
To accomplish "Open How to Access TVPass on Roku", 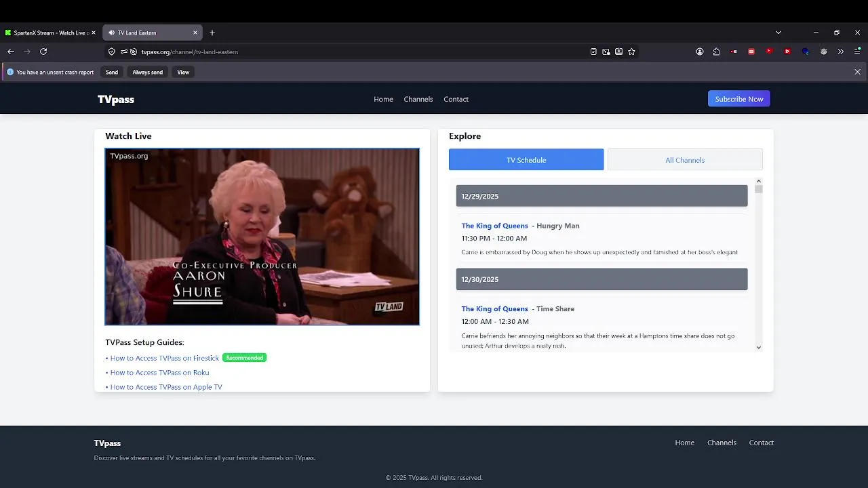I will coord(159,373).
